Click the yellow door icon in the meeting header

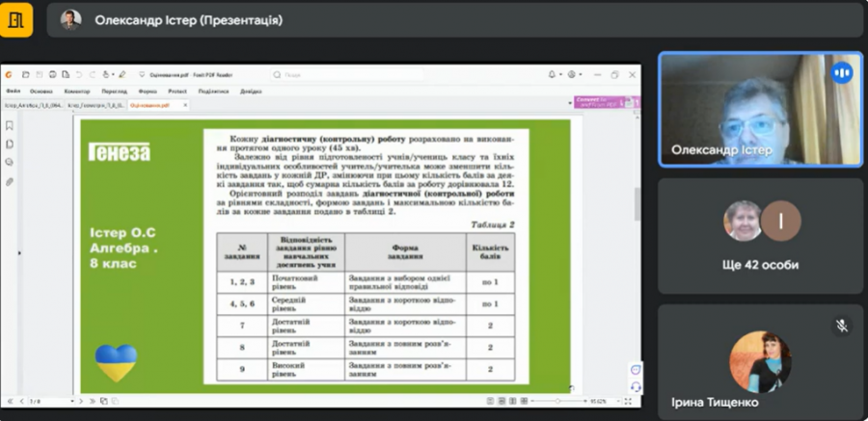point(16,20)
